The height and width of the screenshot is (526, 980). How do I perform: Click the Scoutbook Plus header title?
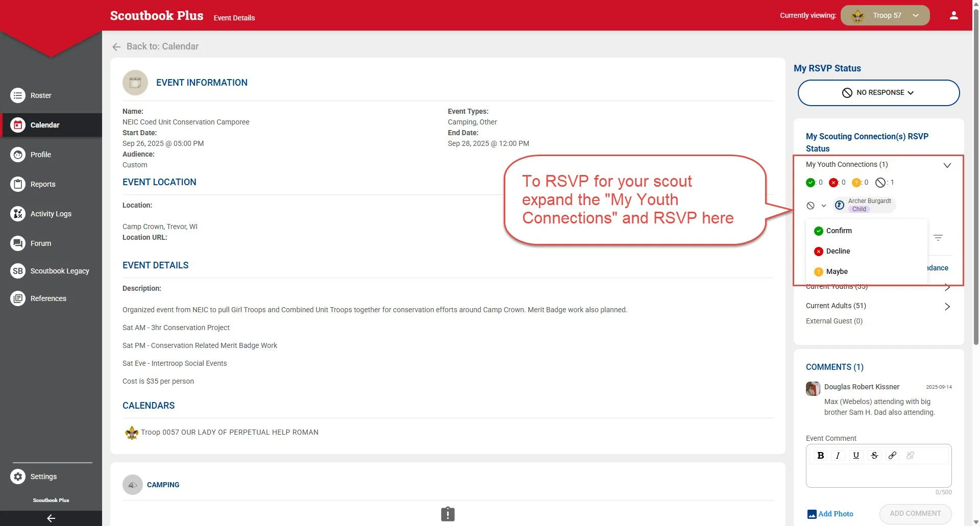click(x=157, y=15)
